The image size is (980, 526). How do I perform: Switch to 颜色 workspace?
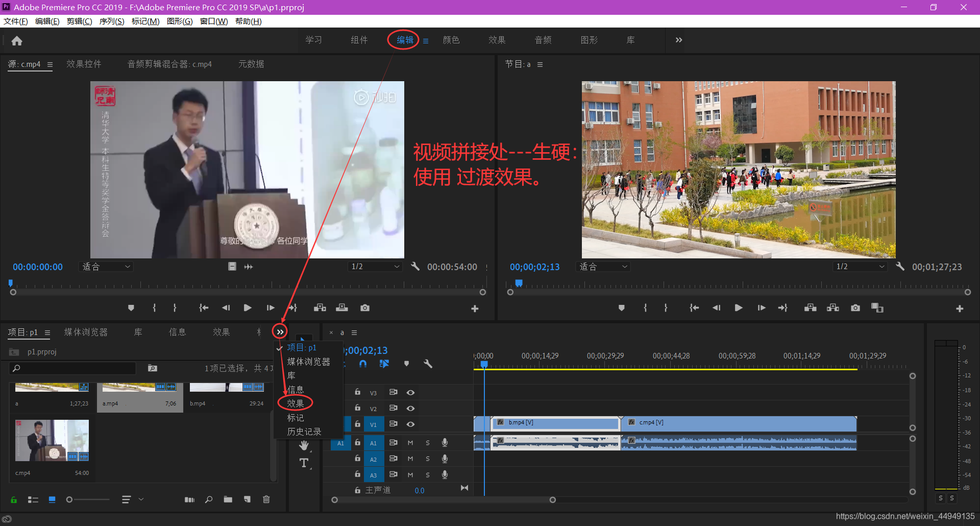pyautogui.click(x=451, y=40)
